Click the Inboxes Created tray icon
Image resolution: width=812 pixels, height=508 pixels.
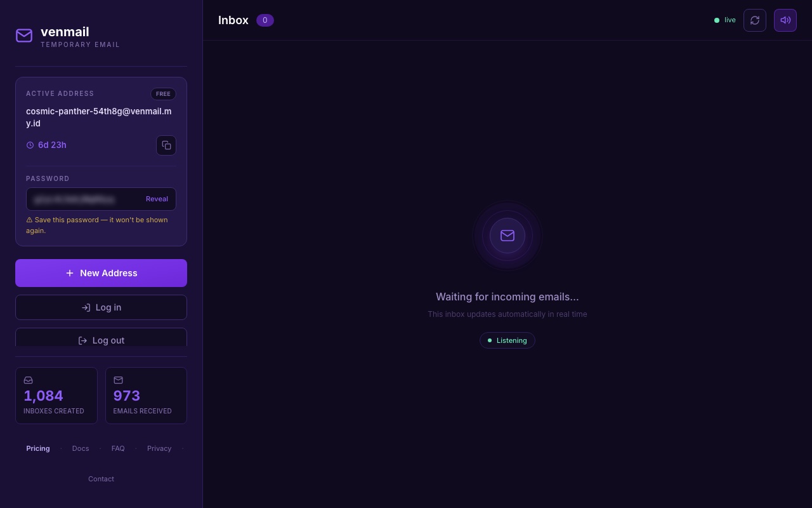click(x=28, y=380)
